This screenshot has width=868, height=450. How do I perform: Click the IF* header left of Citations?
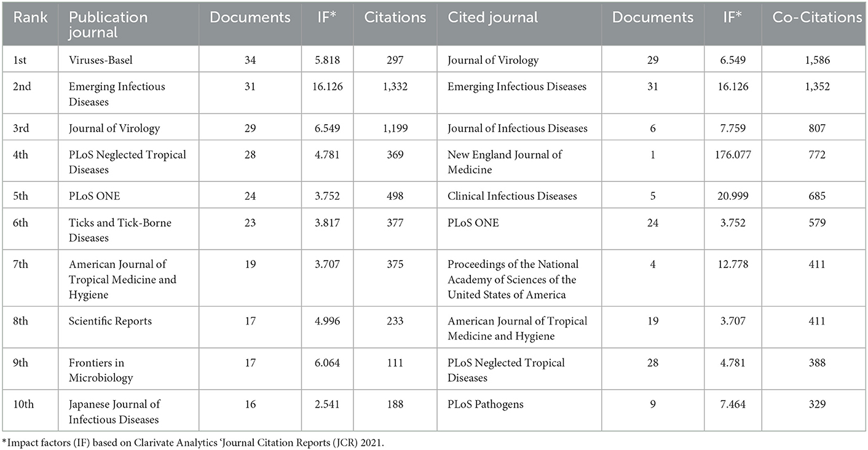click(327, 17)
